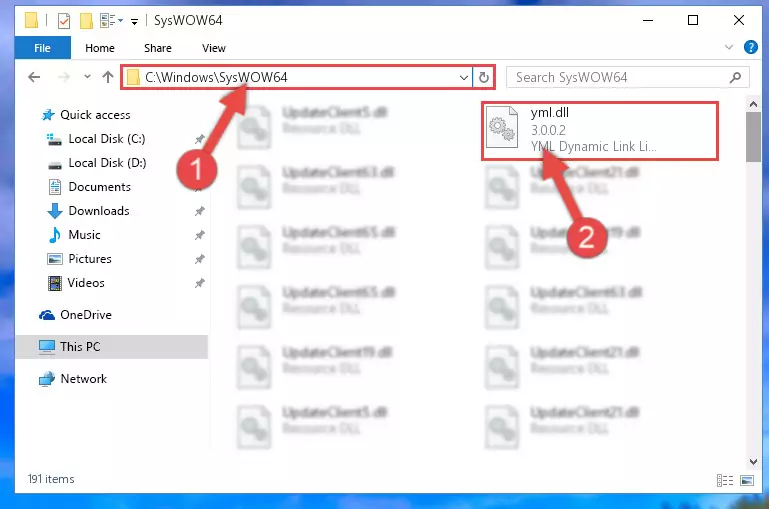Switch to Large icons view layout
This screenshot has height=509, width=769.
[747, 480]
